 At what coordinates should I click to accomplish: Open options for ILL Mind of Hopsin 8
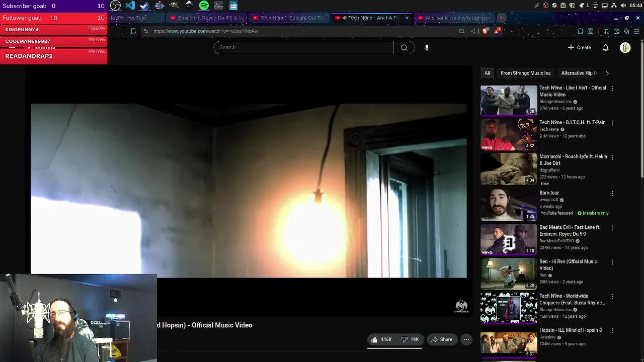coord(612,331)
